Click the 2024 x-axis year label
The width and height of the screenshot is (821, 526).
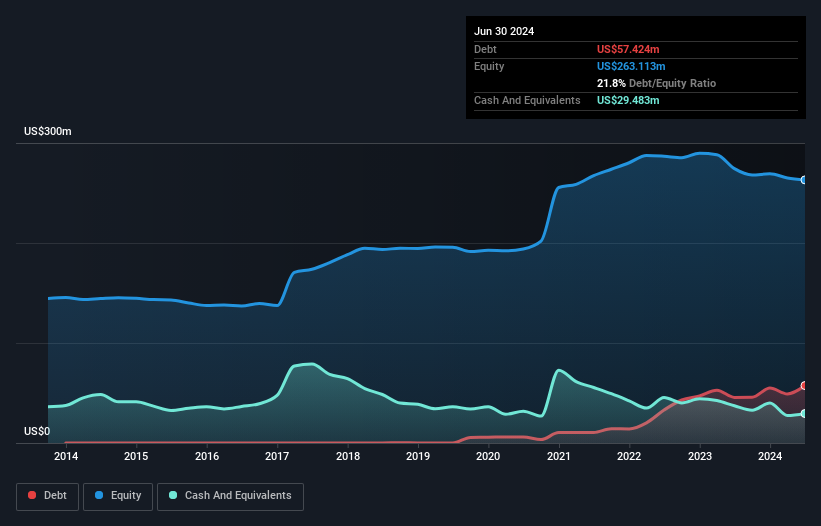(770, 457)
